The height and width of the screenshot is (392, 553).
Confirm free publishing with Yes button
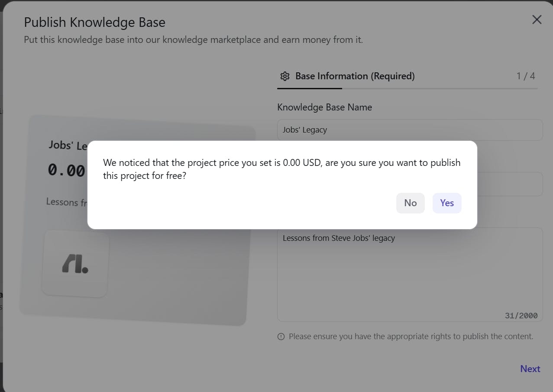(446, 203)
